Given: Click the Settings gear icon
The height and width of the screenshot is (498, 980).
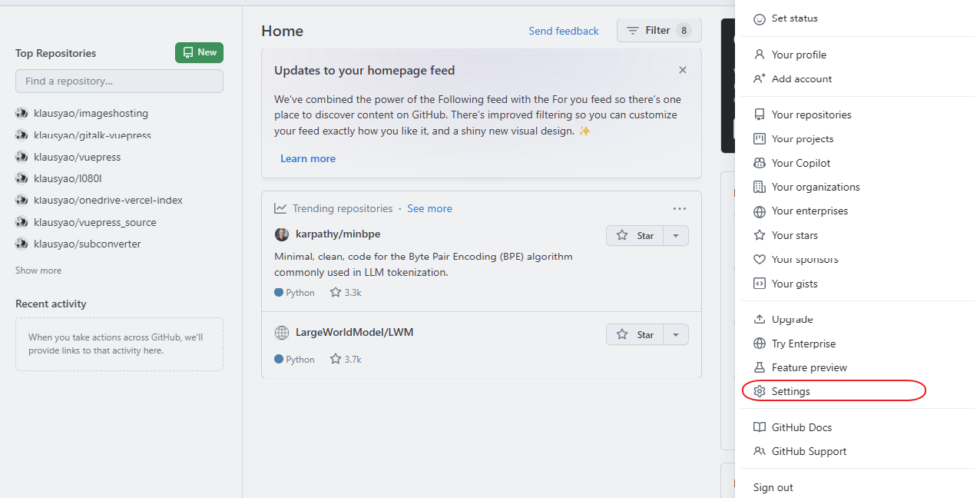Looking at the screenshot, I should [760, 391].
